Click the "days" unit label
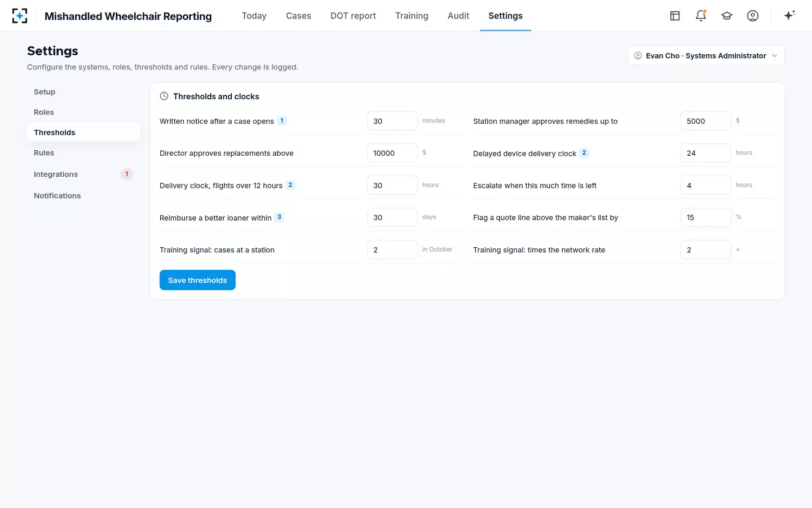Image resolution: width=812 pixels, height=508 pixels. point(429,217)
